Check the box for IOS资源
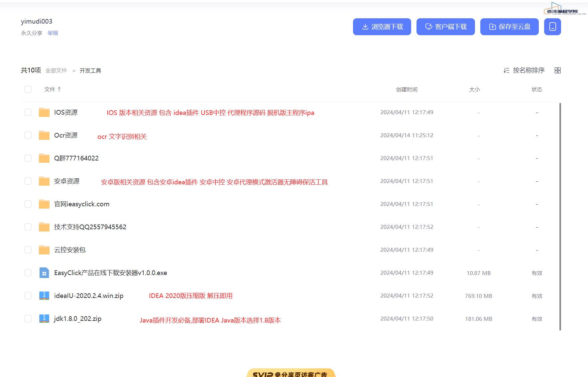This screenshot has height=377, width=588. tap(28, 112)
